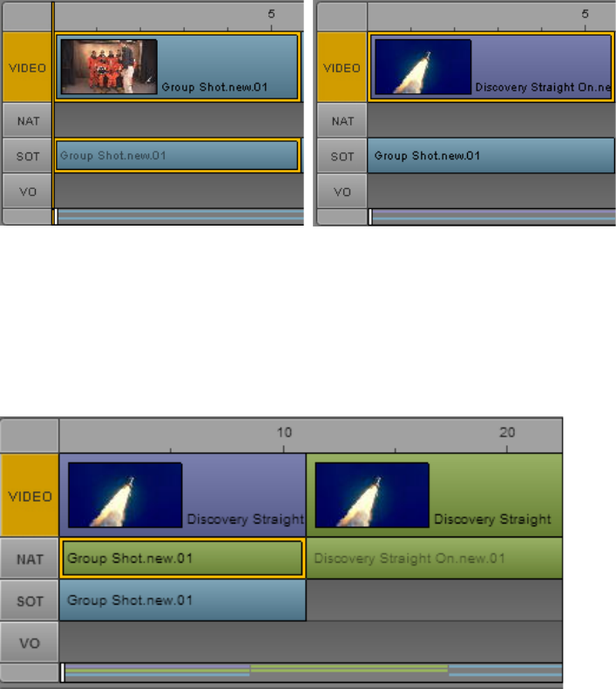The height and width of the screenshot is (689, 616).
Task: Select the Group Shot.new.01 SOT clip in top-right timeline
Action: pyautogui.click(x=491, y=156)
